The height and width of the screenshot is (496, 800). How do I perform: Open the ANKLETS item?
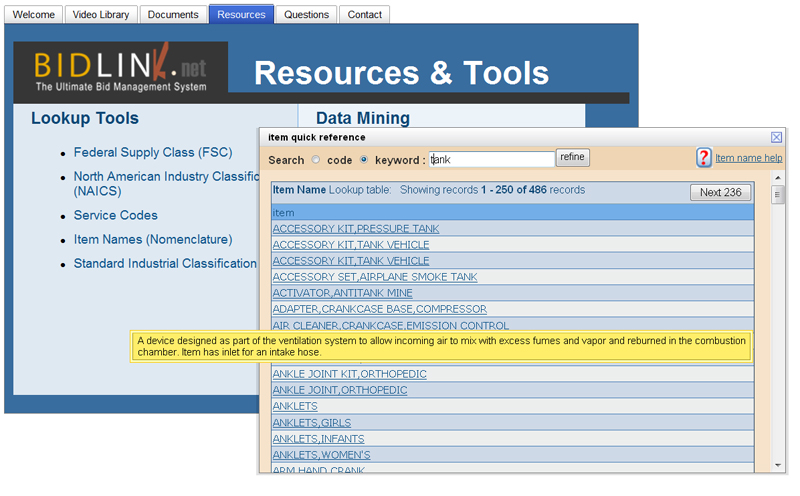click(x=295, y=406)
